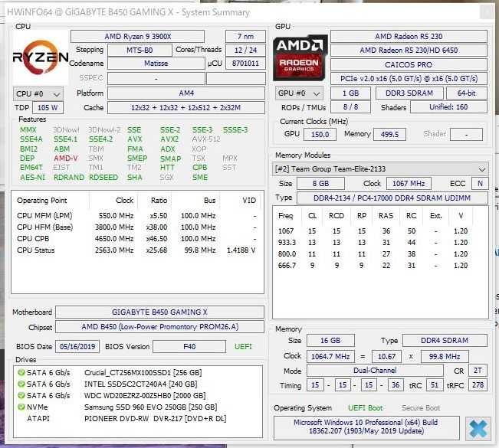Select the 933.3 frequency timing row
This screenshot has height=448, width=499.
tap(379, 243)
